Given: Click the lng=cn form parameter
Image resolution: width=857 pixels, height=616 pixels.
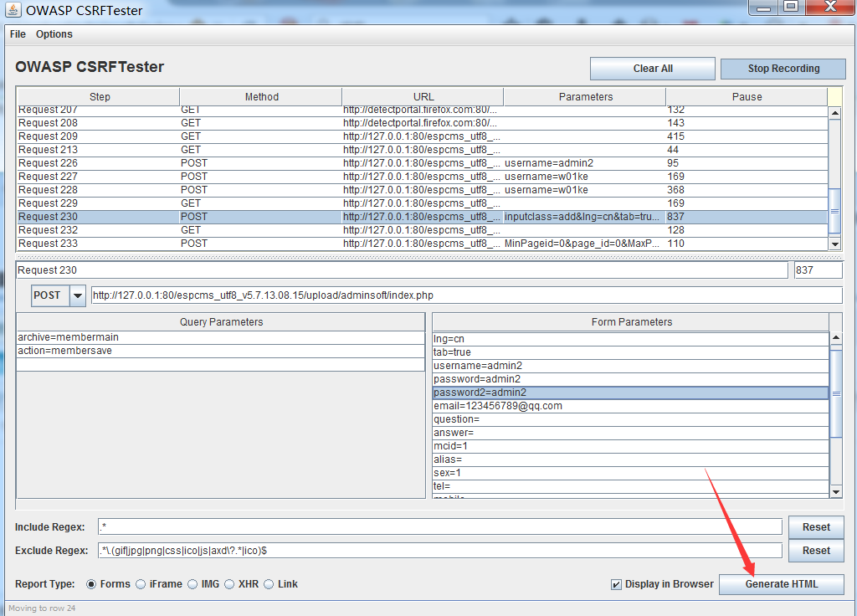Looking at the screenshot, I should pos(631,339).
